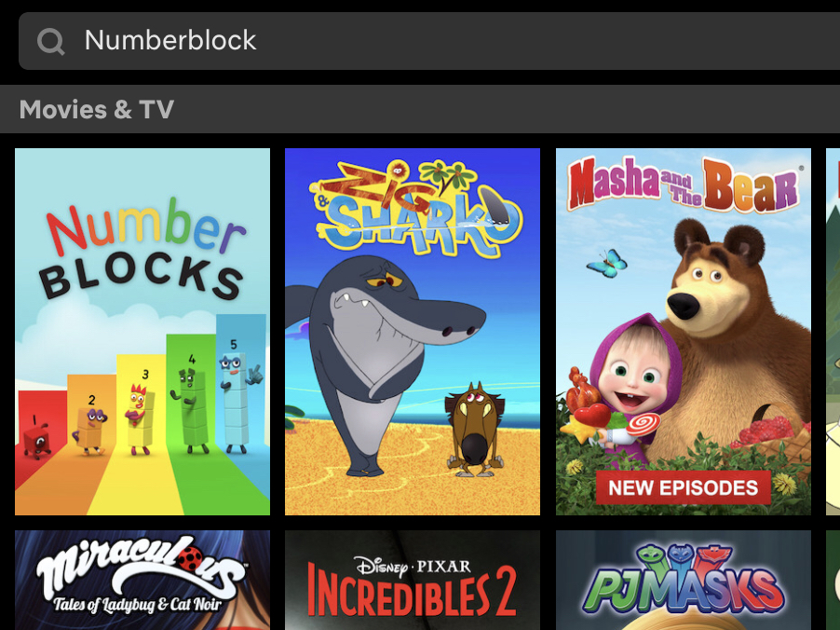
Task: Select the partially visible poster beside Masha
Action: coord(833,332)
